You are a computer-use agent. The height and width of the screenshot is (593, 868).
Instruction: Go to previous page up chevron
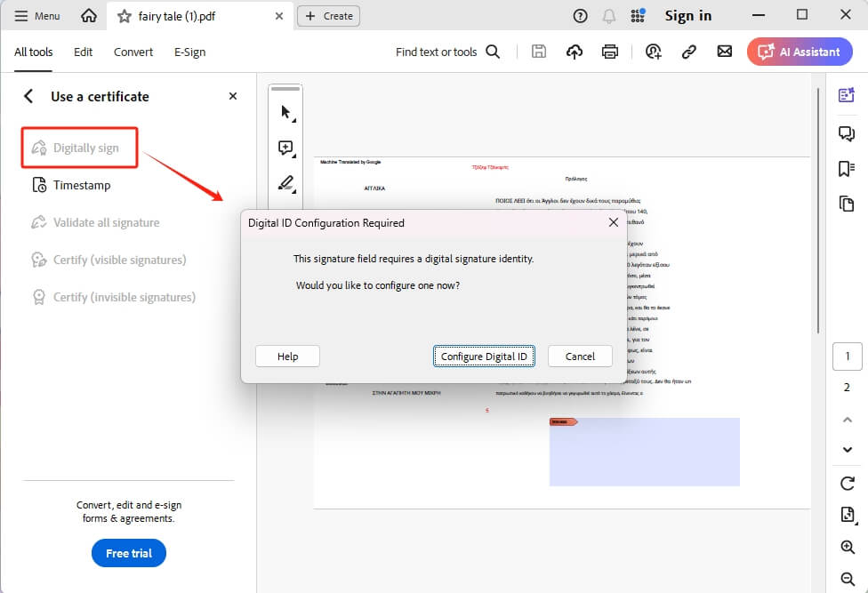848,420
